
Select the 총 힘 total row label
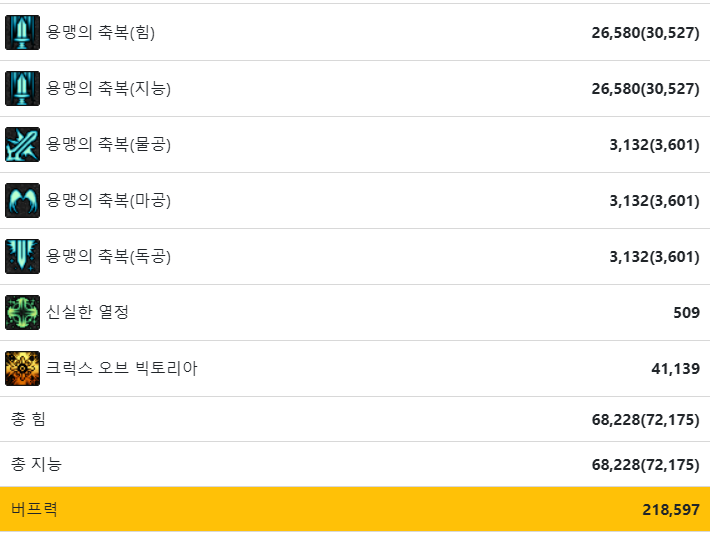28,419
